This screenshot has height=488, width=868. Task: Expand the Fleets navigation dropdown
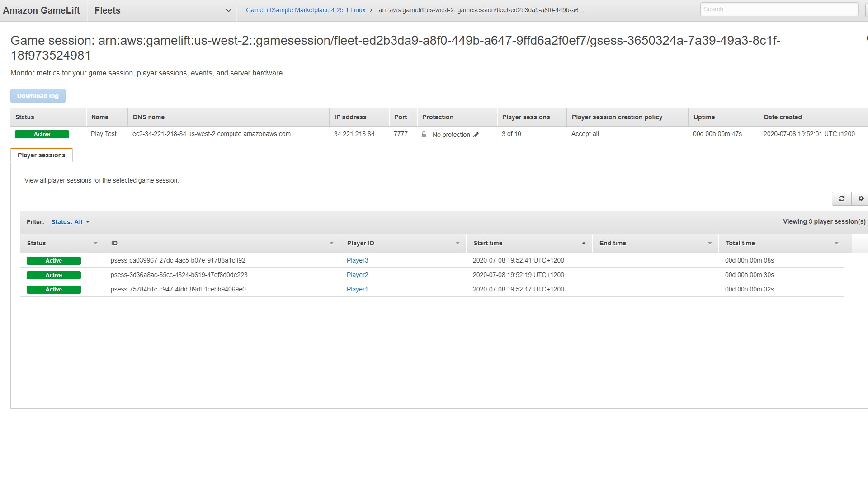pos(228,11)
